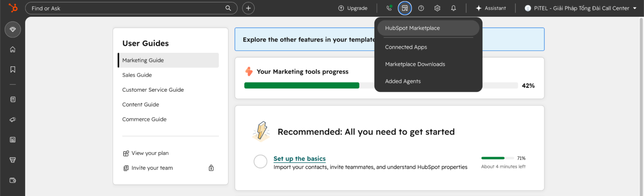
Task: Open the Content image sidebar icon
Action: [x=13, y=139]
